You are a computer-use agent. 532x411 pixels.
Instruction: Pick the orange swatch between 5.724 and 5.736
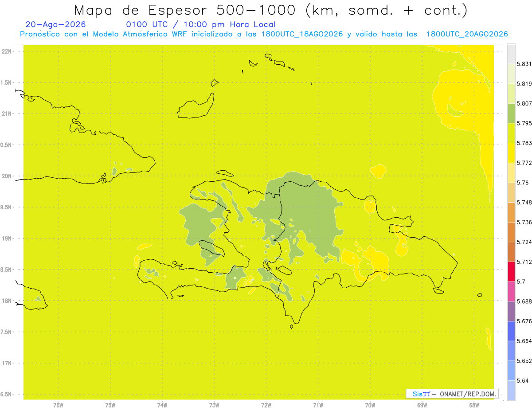click(x=511, y=232)
